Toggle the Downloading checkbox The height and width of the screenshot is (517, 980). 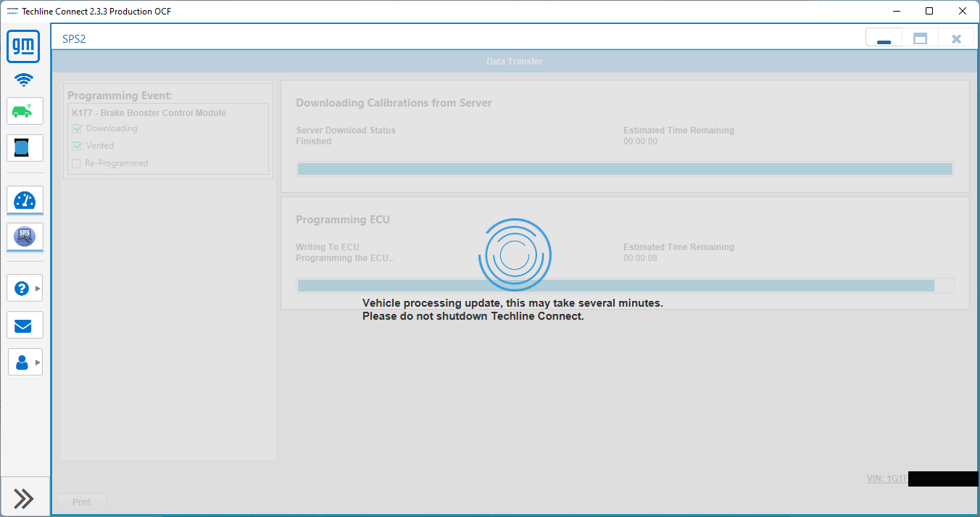77,129
